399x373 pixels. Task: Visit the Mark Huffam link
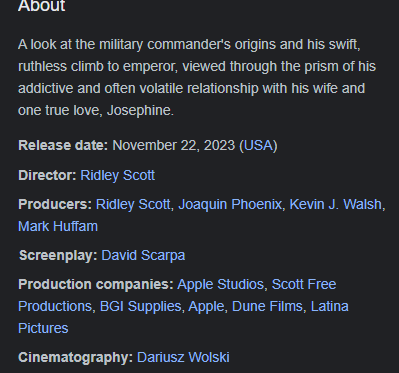click(x=58, y=226)
